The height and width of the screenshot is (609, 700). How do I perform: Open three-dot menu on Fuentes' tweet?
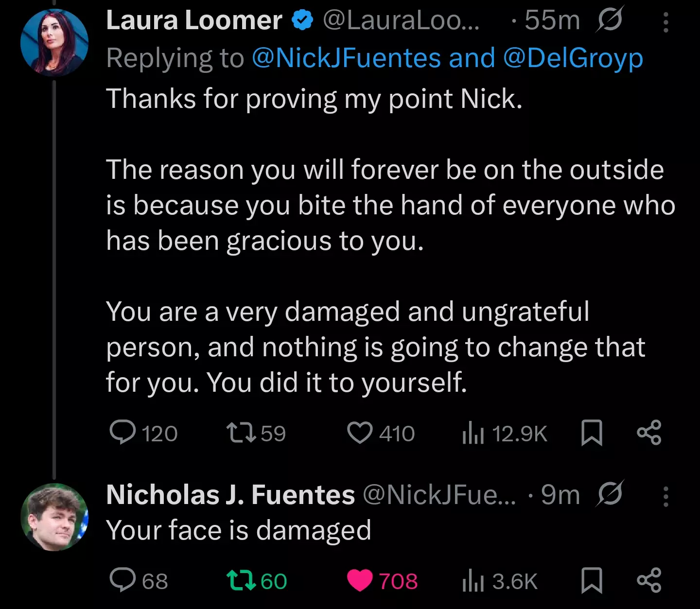[x=665, y=496]
